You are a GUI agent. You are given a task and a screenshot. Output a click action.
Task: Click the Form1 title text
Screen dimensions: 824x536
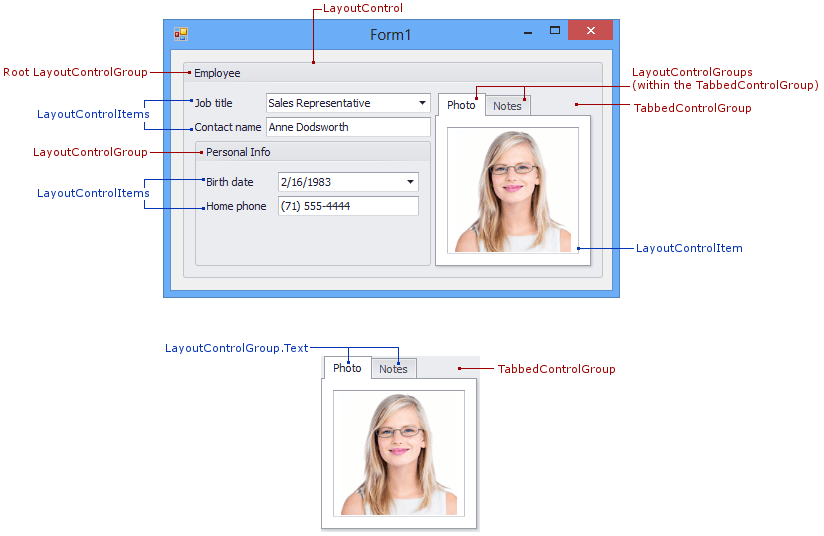coord(390,35)
